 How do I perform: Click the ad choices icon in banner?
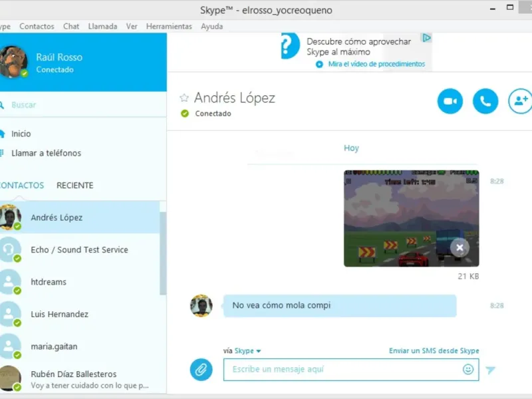(x=426, y=38)
